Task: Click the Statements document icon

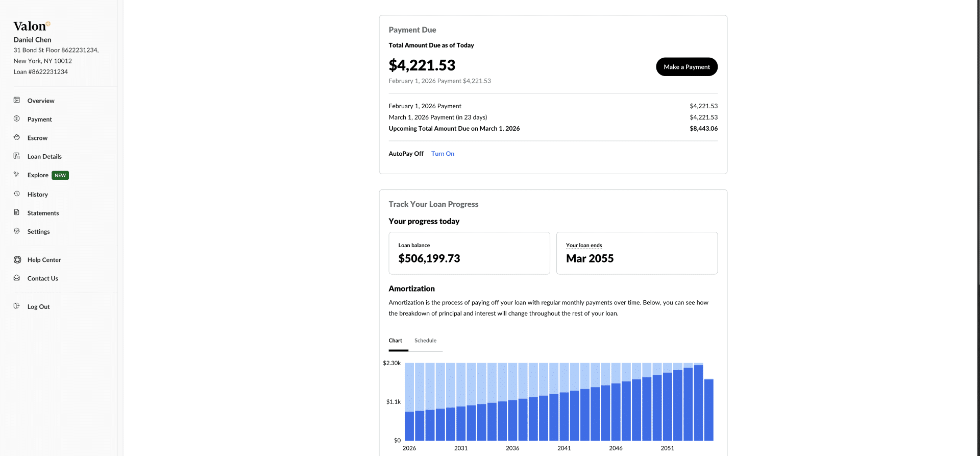Action: [x=17, y=212]
